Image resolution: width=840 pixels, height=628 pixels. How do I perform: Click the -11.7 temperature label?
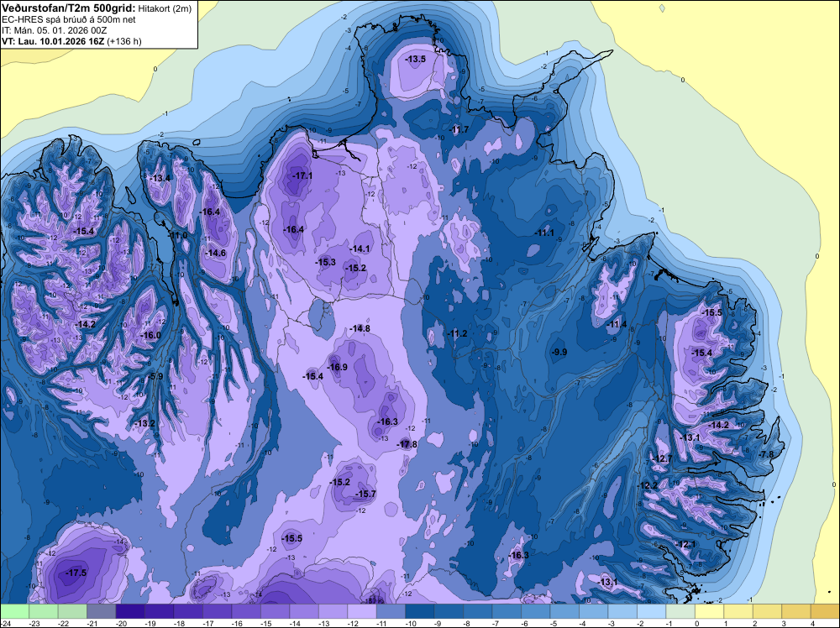pyautogui.click(x=459, y=130)
